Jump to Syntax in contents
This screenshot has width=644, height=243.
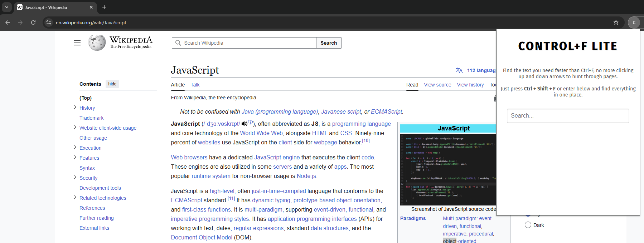87,168
